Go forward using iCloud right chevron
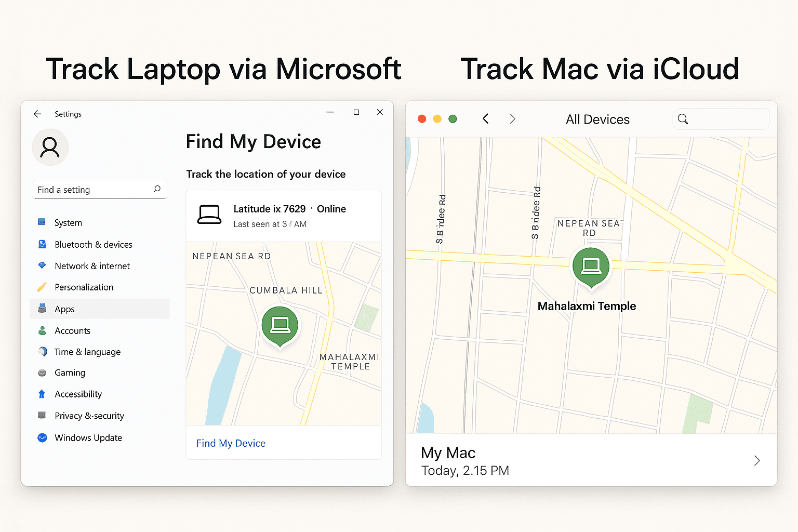The width and height of the screenshot is (798, 532). [x=512, y=119]
